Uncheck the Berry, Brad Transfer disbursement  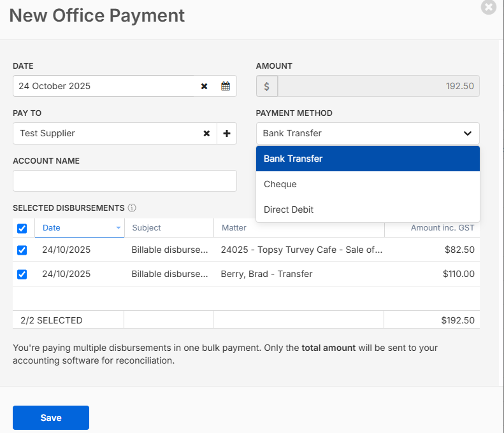point(22,274)
